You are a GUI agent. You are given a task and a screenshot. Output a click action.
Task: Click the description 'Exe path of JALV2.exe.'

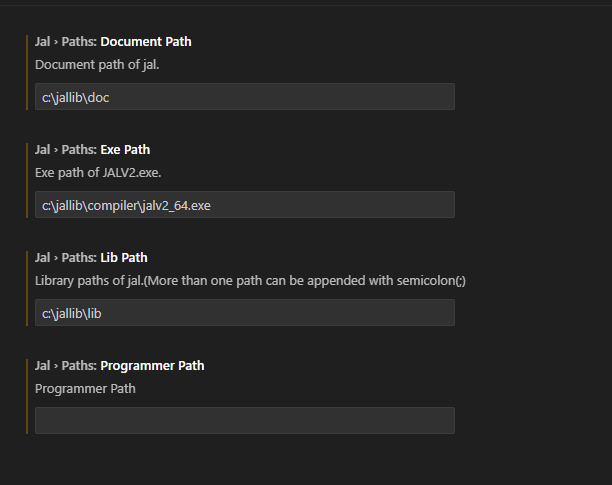(x=98, y=173)
